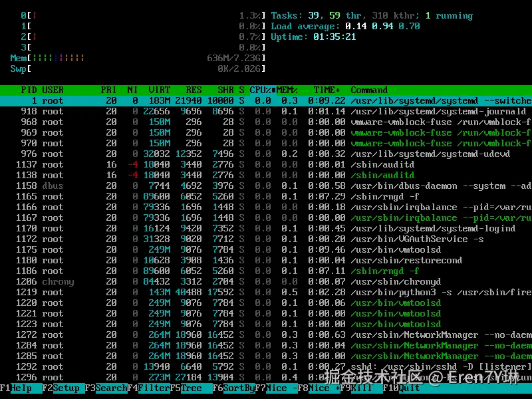Viewport: 532px width, 399px height.
Task: Select PID 1223 vmtoolsd thread row
Action: 266,324
